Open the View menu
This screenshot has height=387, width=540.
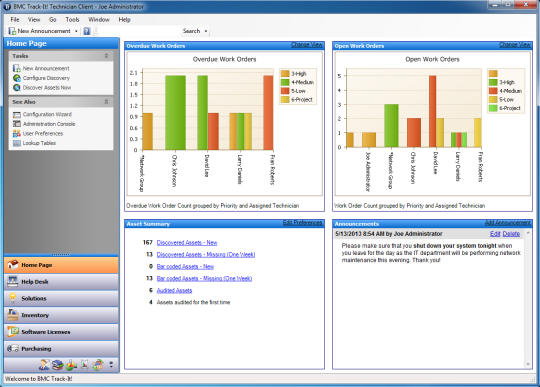tap(34, 20)
